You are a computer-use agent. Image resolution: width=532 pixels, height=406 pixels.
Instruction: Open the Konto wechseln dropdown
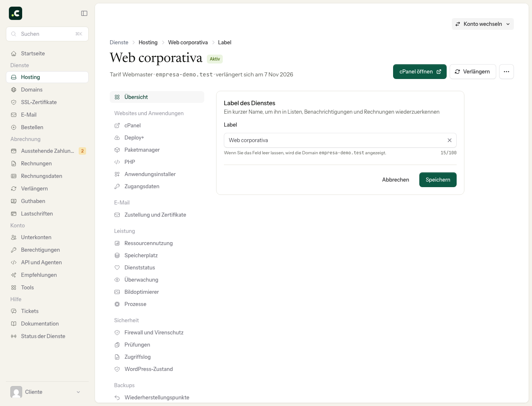pyautogui.click(x=482, y=24)
